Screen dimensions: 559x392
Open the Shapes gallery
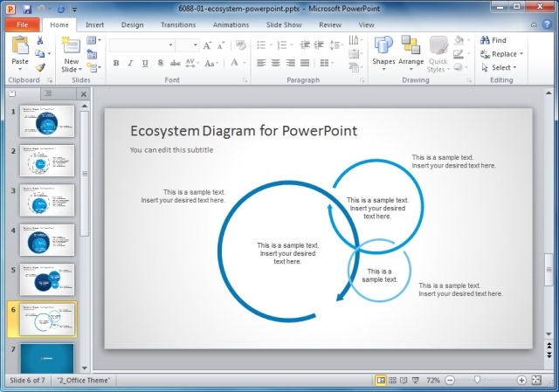[x=383, y=53]
